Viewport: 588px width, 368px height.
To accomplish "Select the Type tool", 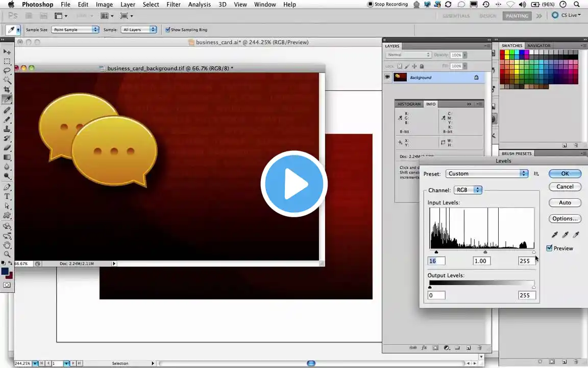I will (x=7, y=196).
